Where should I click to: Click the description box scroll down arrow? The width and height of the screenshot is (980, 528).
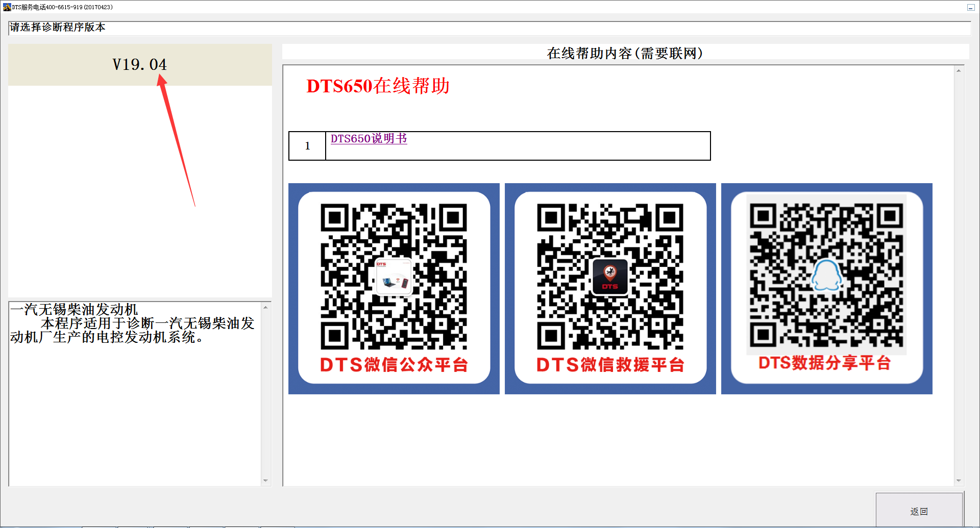click(x=265, y=481)
